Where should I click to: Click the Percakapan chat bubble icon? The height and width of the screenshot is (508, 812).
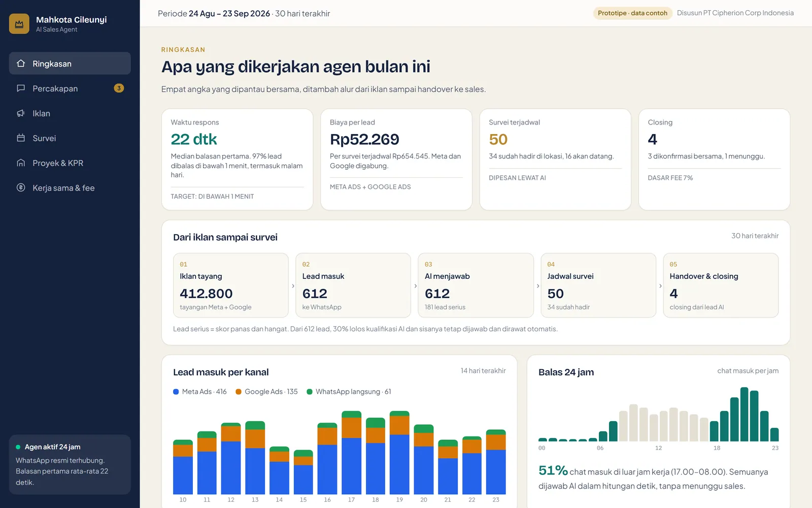click(21, 88)
